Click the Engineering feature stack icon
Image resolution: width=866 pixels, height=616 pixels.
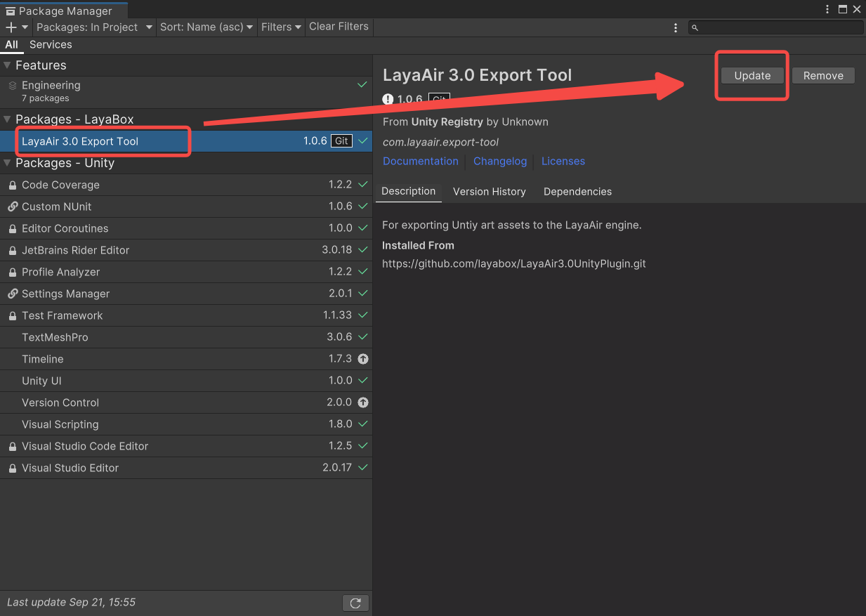13,86
